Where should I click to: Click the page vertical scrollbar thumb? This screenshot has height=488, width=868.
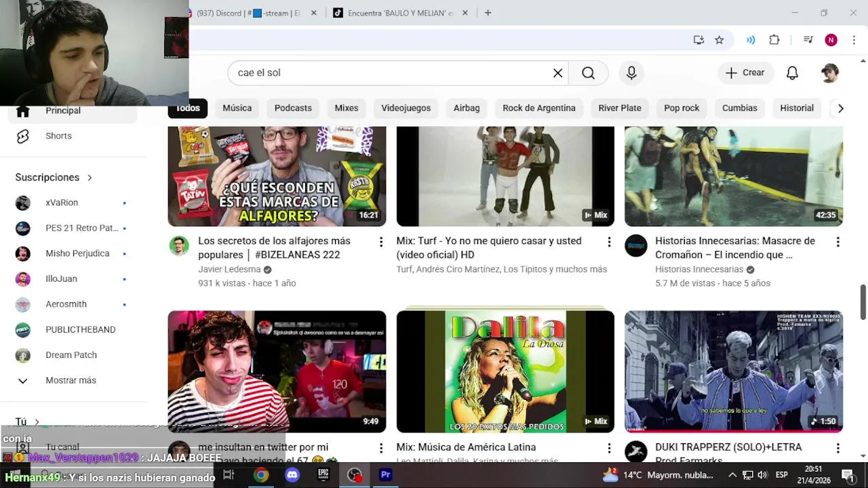[863, 302]
